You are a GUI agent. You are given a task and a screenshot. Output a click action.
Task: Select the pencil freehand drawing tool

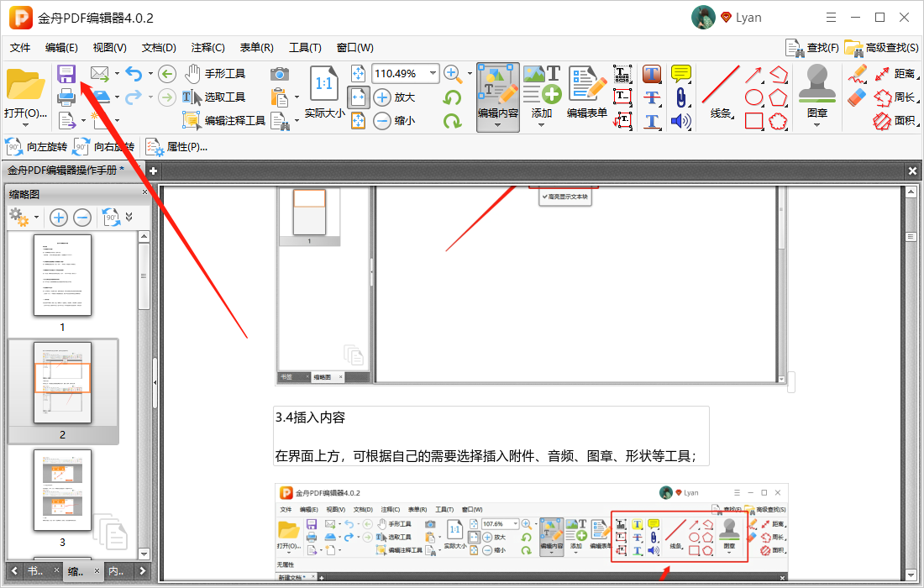[858, 74]
